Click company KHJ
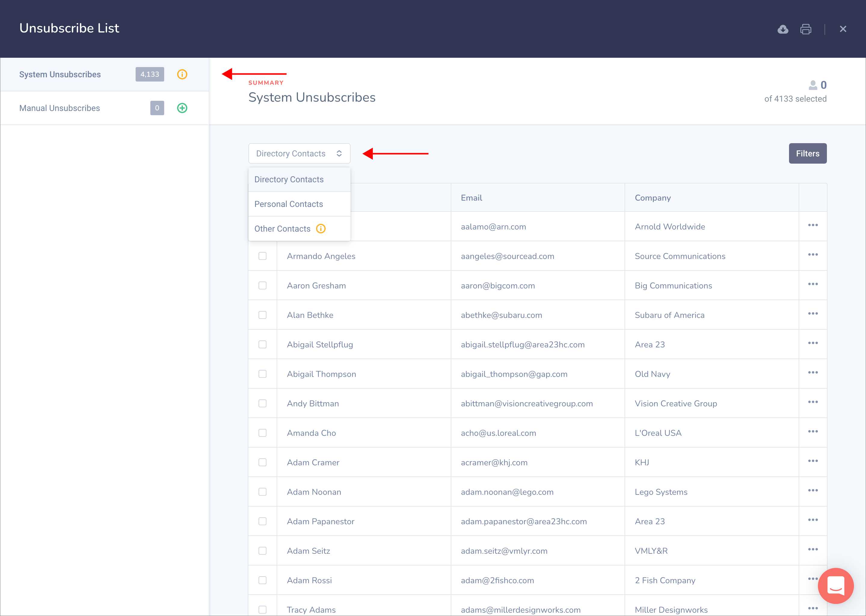866x616 pixels. coord(642,462)
